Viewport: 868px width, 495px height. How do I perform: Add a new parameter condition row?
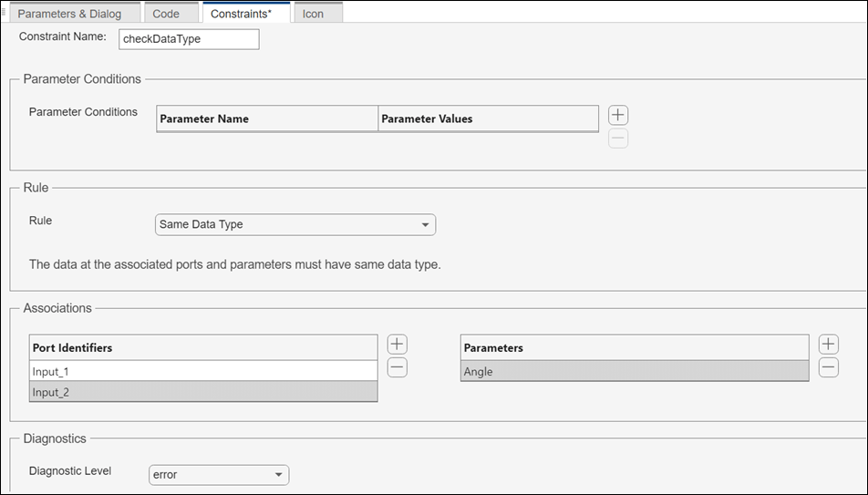coord(618,115)
